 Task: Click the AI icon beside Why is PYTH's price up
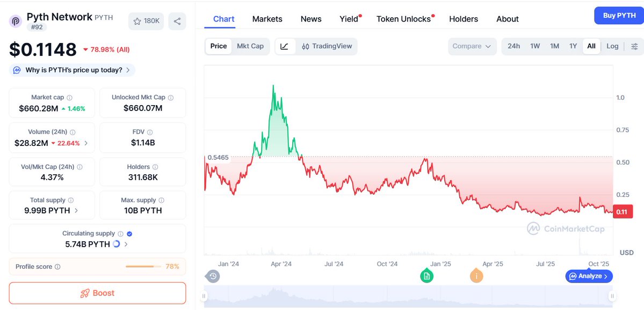point(17,70)
